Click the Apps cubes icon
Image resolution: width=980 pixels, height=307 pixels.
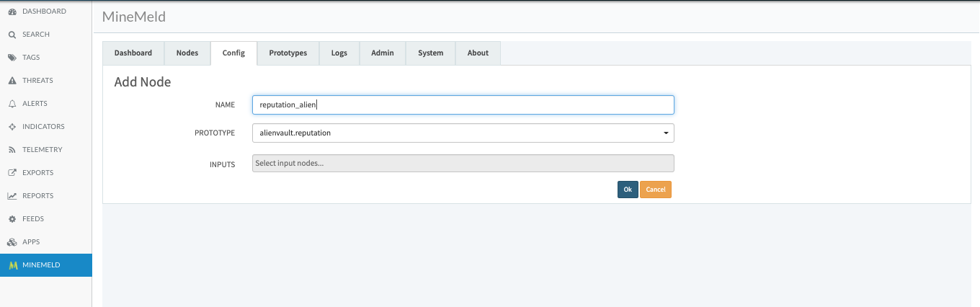(x=12, y=242)
